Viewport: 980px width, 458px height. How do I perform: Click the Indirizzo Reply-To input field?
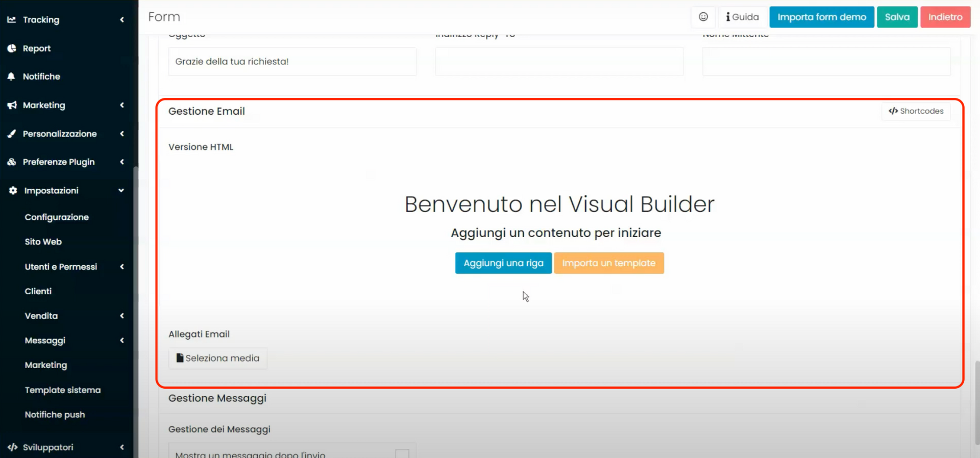[559, 62]
